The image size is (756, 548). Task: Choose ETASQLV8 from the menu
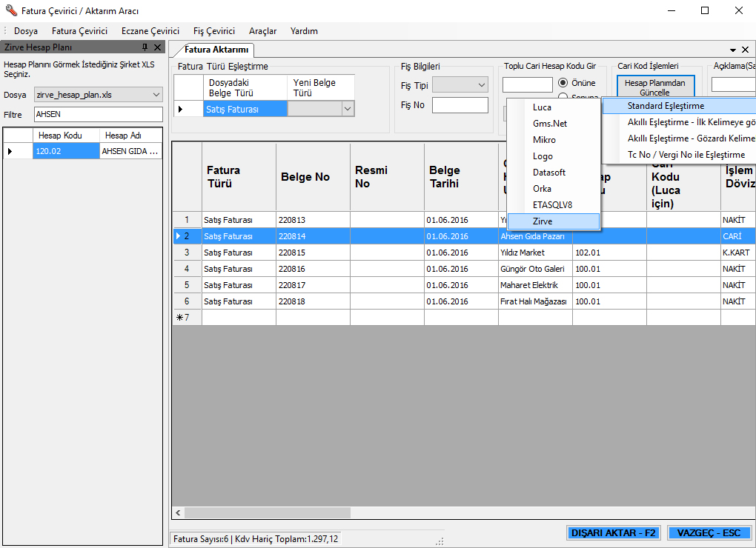click(x=554, y=205)
